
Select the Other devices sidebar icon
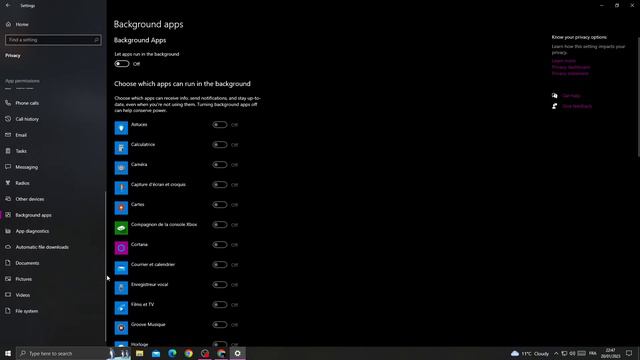click(x=8, y=199)
